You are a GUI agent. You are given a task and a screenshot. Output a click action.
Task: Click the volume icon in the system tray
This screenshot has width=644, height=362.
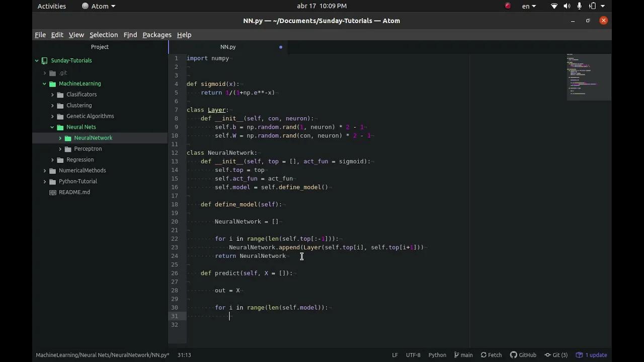tap(567, 6)
